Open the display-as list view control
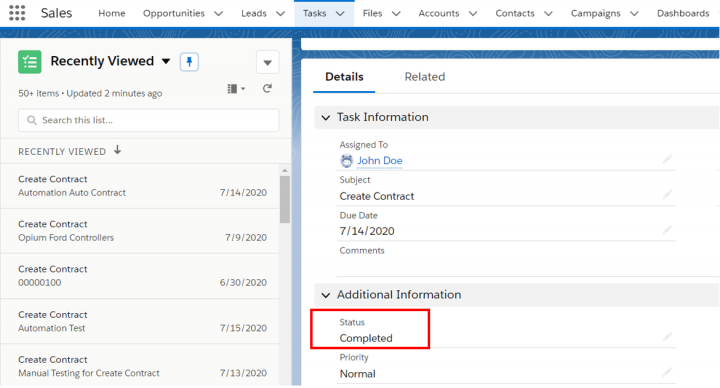This screenshot has height=388, width=720. (236, 89)
